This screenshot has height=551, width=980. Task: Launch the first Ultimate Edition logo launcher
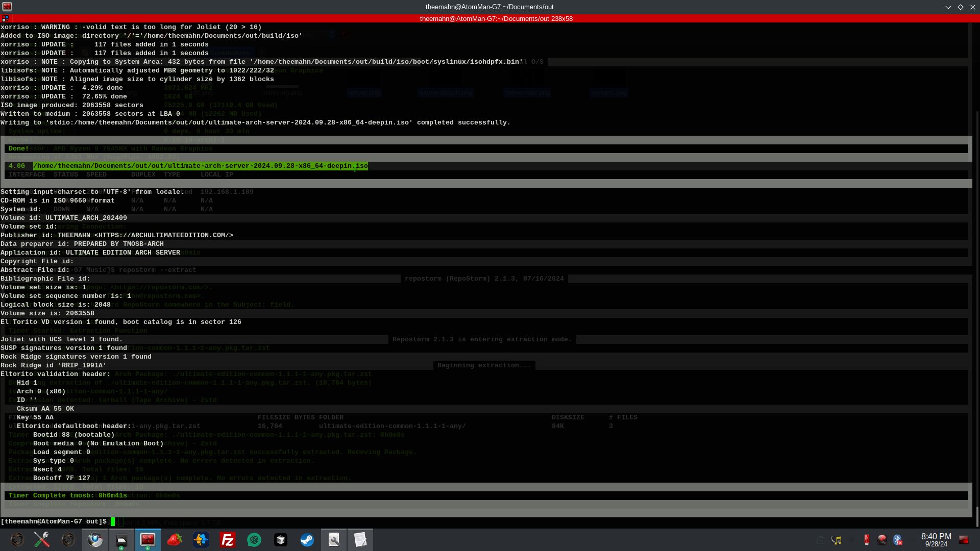point(17,539)
